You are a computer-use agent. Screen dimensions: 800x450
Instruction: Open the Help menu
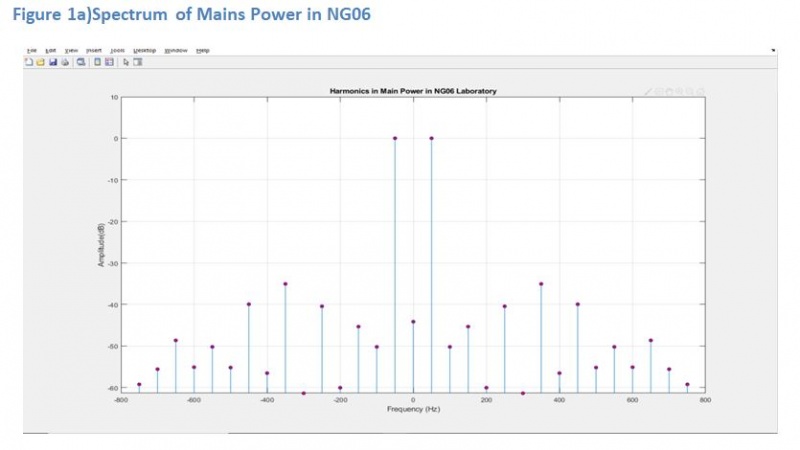click(x=203, y=51)
